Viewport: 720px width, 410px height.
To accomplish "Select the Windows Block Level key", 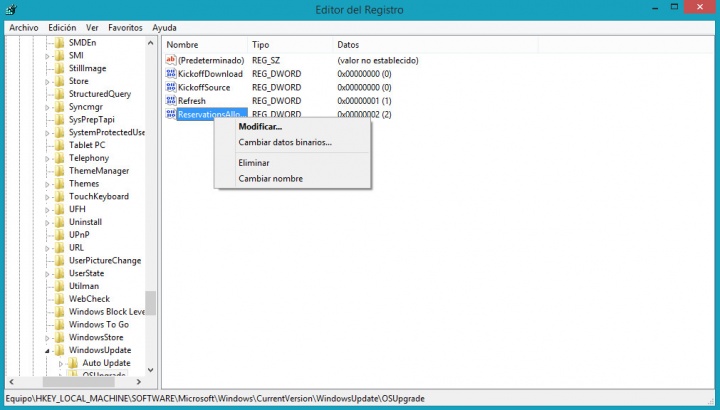I will 107,312.
